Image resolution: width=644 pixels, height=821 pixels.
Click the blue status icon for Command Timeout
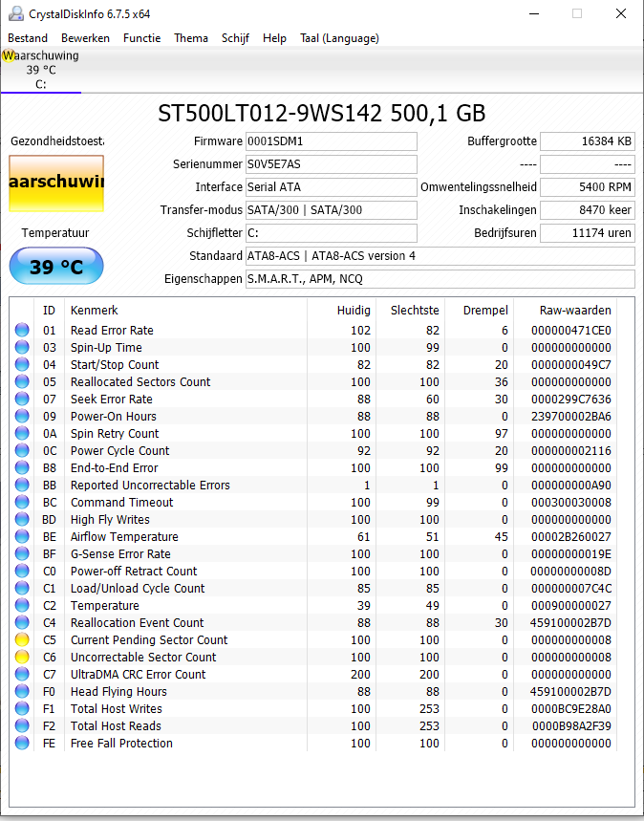click(x=22, y=502)
